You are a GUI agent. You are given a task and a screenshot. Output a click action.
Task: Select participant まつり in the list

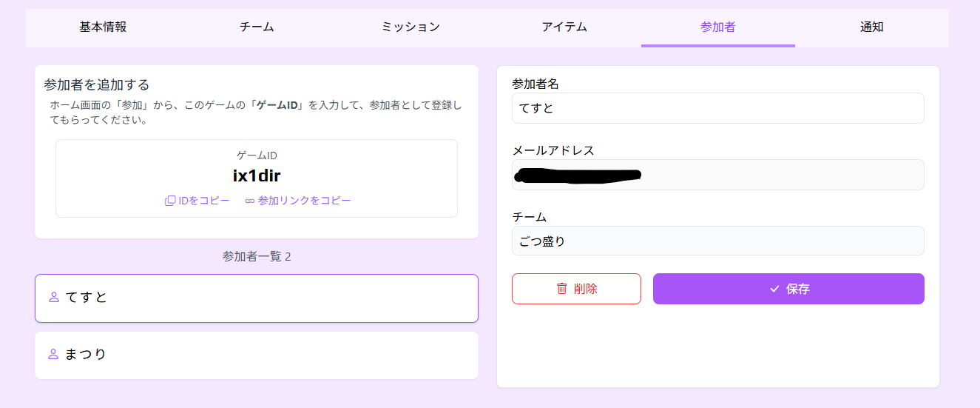point(257,355)
